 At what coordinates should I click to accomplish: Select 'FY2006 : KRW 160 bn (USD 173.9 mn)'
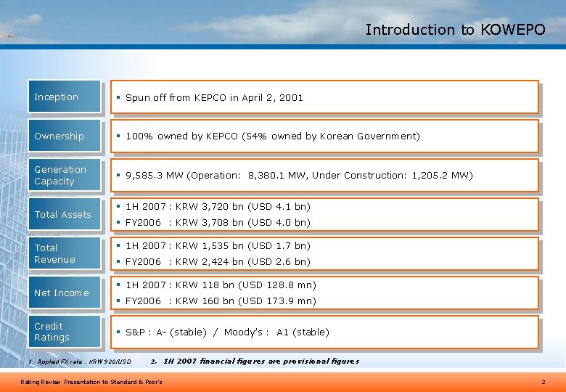pyautogui.click(x=221, y=301)
